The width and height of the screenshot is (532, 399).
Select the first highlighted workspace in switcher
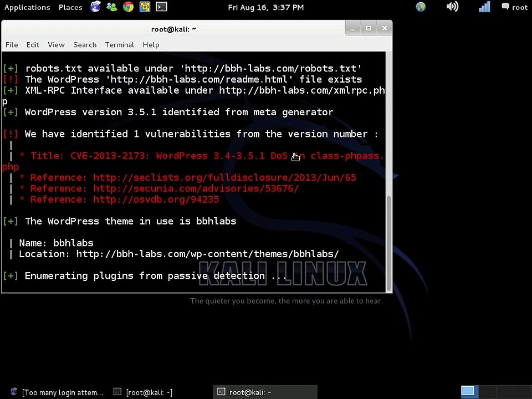469,392
